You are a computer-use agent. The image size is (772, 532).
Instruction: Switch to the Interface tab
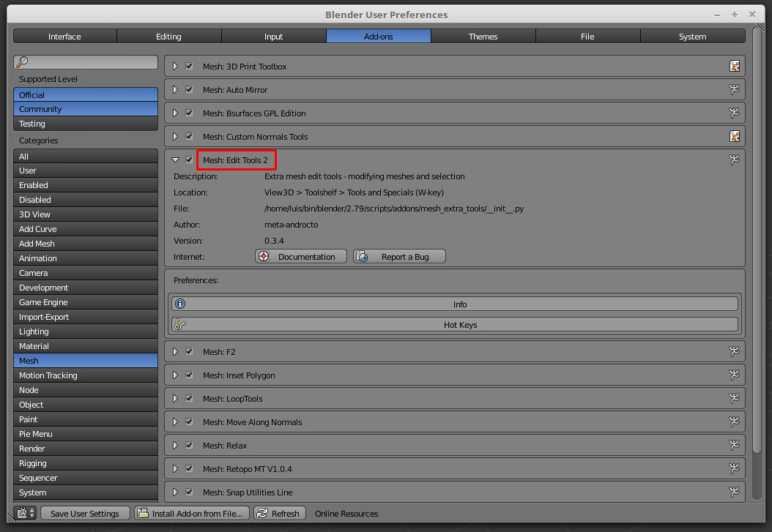coord(64,37)
